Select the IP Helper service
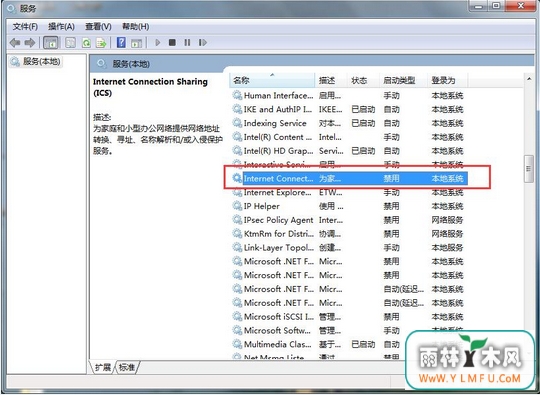 click(349, 206)
